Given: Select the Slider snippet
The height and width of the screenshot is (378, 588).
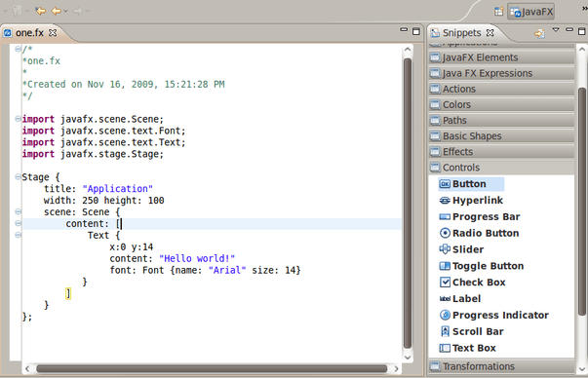Looking at the screenshot, I should [x=461, y=249].
